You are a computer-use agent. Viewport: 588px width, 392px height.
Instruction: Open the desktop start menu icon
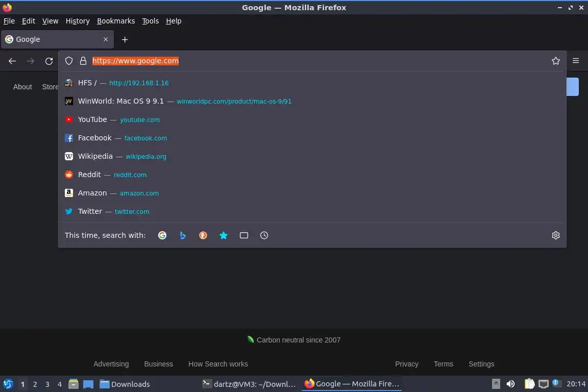coord(8,384)
